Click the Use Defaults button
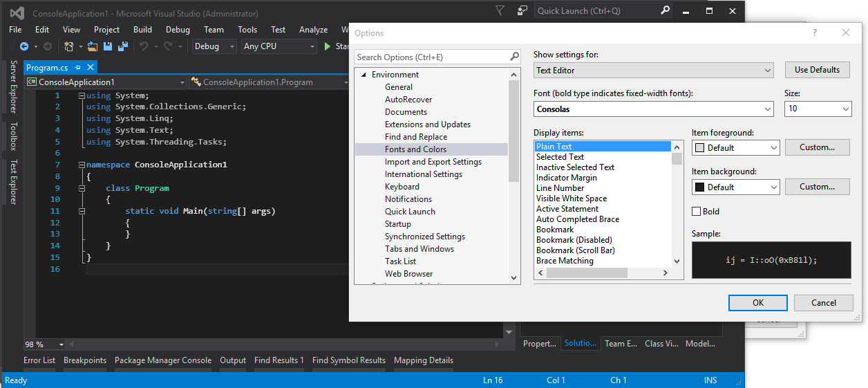Image resolution: width=868 pixels, height=388 pixels. 817,70
